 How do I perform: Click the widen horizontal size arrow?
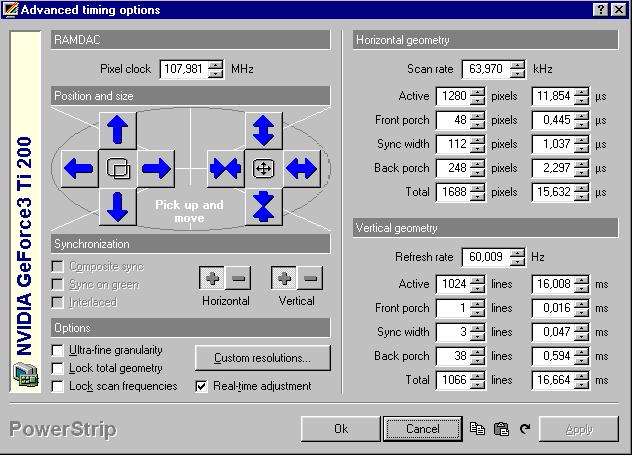[301, 168]
